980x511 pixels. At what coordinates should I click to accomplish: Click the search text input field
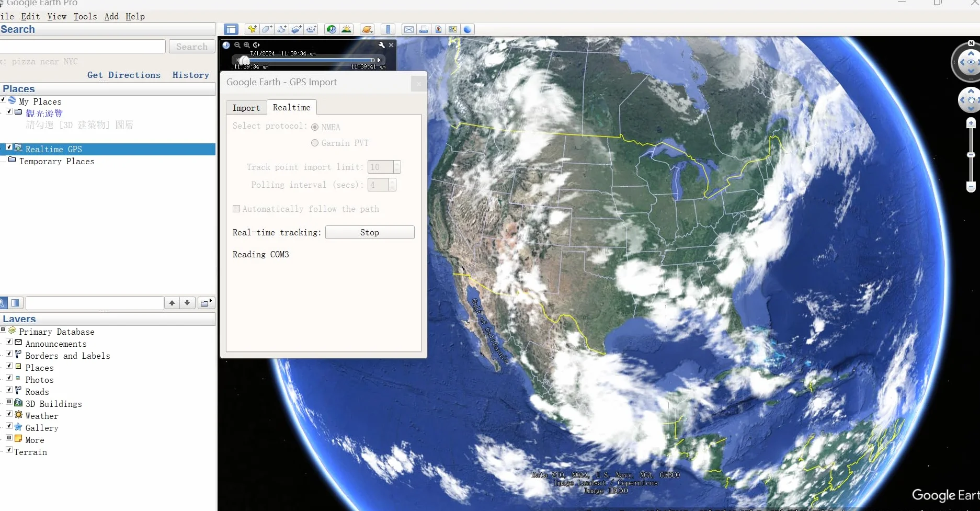coord(83,47)
